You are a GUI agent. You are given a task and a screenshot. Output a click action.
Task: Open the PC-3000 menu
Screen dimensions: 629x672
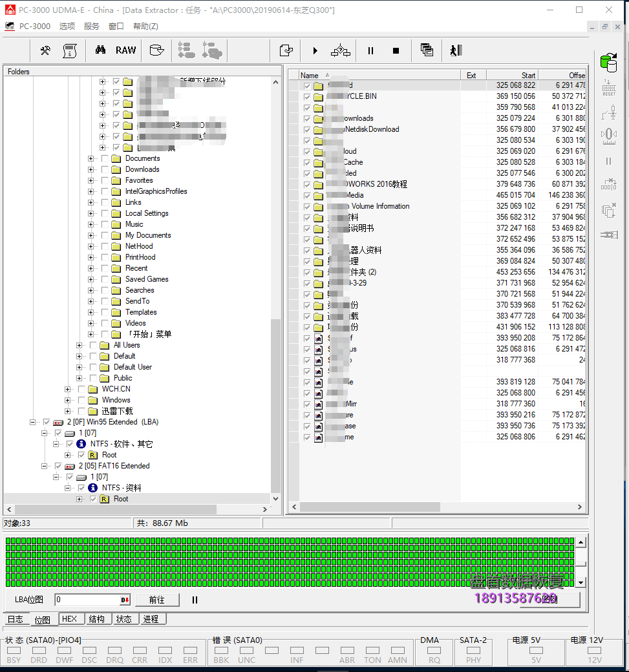pos(35,26)
